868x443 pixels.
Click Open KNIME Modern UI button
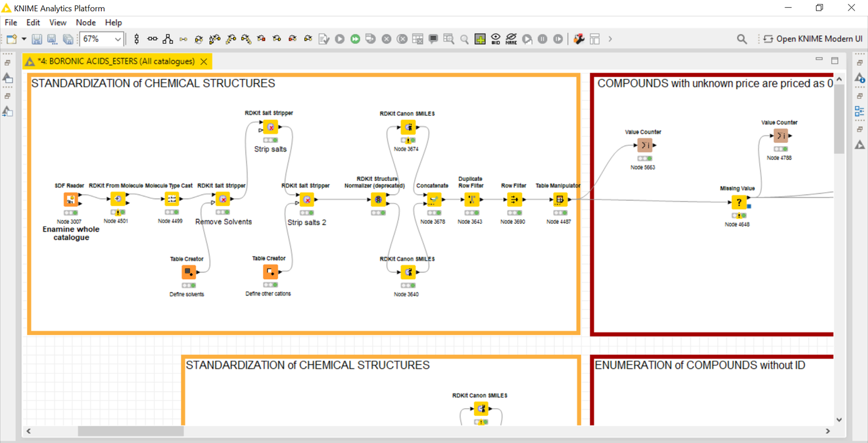(813, 39)
